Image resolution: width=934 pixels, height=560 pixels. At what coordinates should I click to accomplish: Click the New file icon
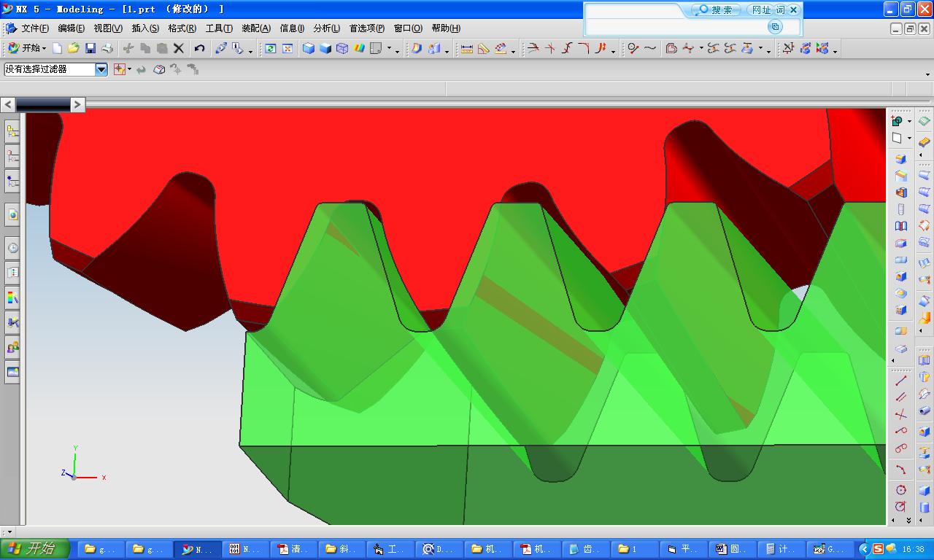[57, 48]
